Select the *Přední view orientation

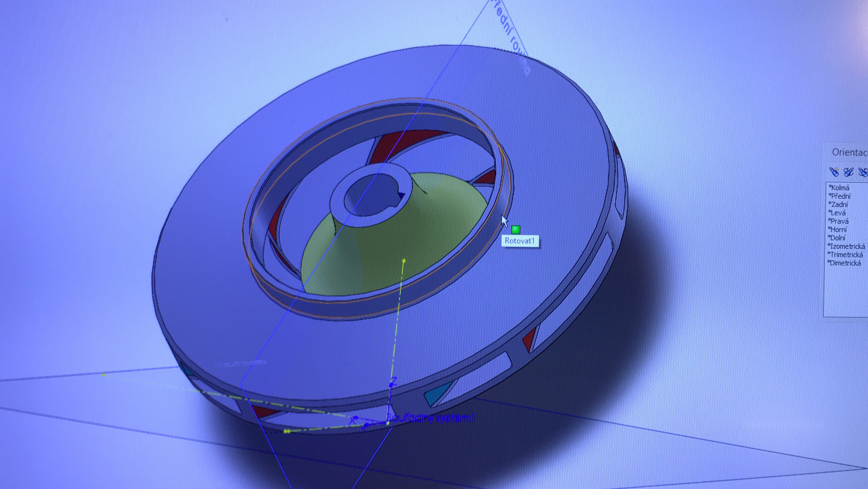pos(839,196)
